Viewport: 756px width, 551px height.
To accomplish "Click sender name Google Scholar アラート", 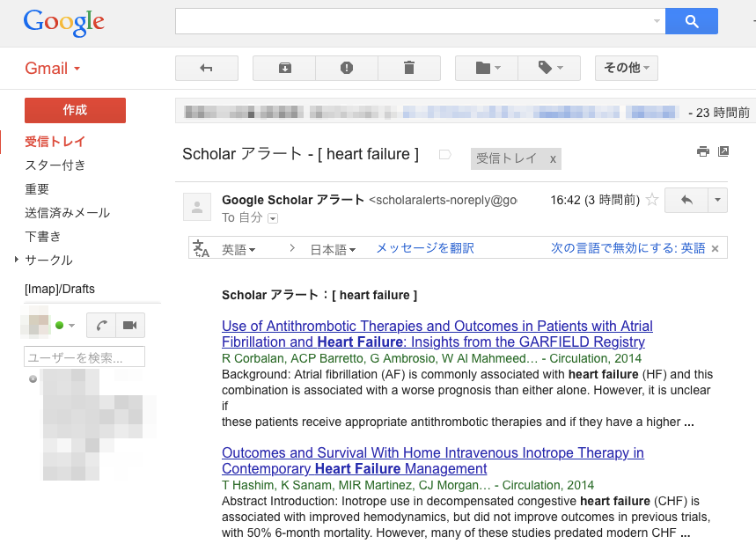I will point(293,200).
